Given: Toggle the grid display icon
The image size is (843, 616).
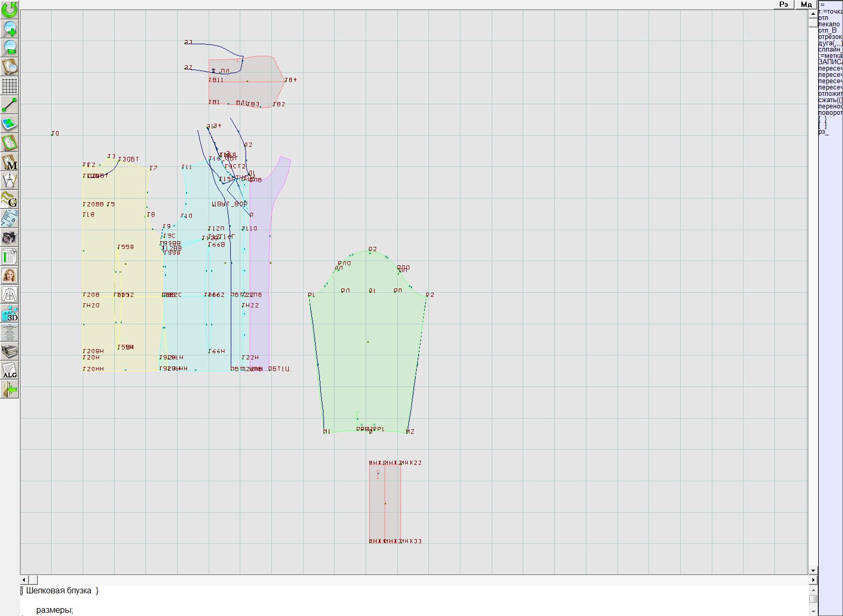Looking at the screenshot, I should point(9,85).
